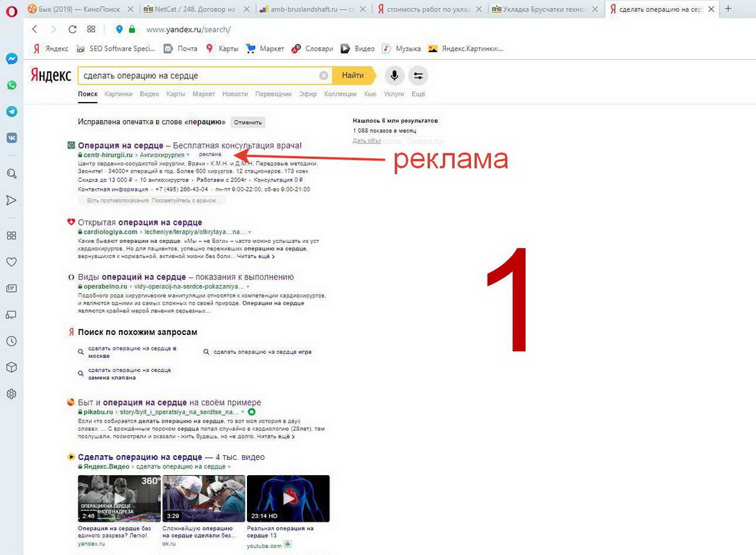Image resolution: width=756 pixels, height=555 pixels.
Task: Activate voice search with the microphone icon
Action: click(x=395, y=75)
